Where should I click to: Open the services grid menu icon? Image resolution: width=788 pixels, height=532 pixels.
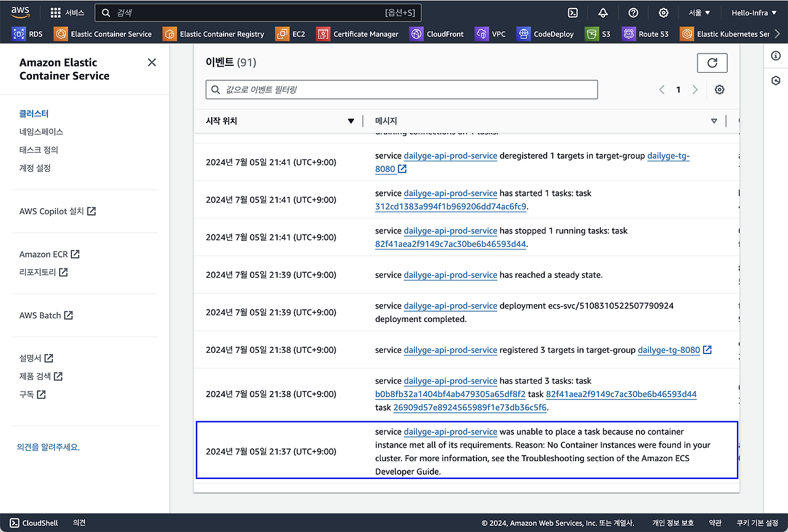click(55, 13)
